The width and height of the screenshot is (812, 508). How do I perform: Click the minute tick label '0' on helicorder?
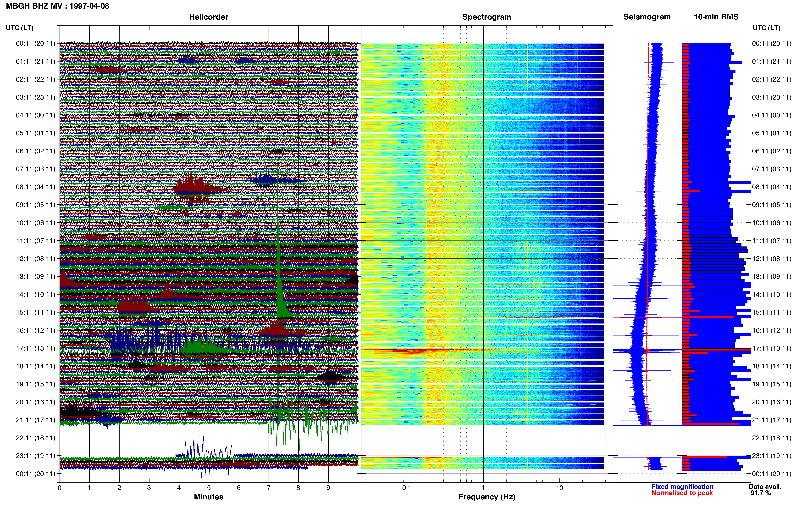click(59, 488)
